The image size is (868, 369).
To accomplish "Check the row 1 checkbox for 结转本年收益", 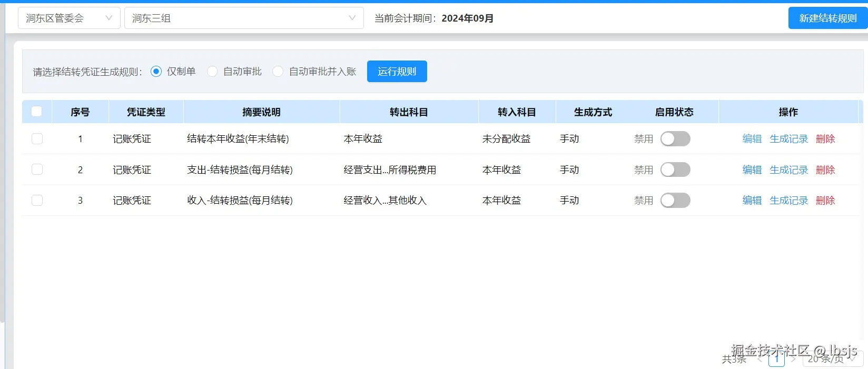I will click(37, 138).
